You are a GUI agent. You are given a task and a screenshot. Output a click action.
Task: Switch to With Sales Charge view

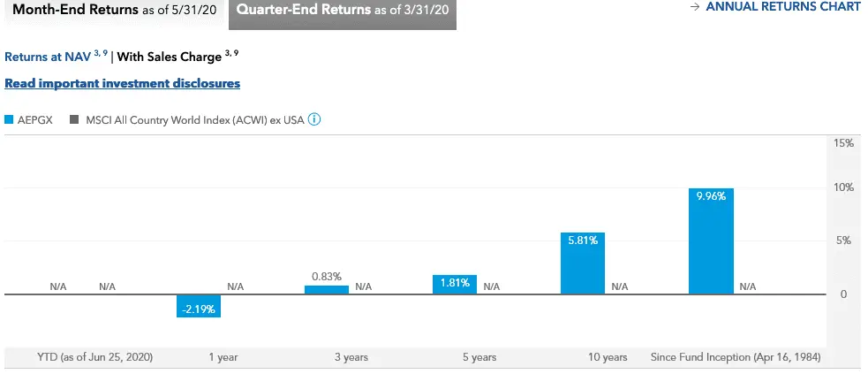coord(169,57)
